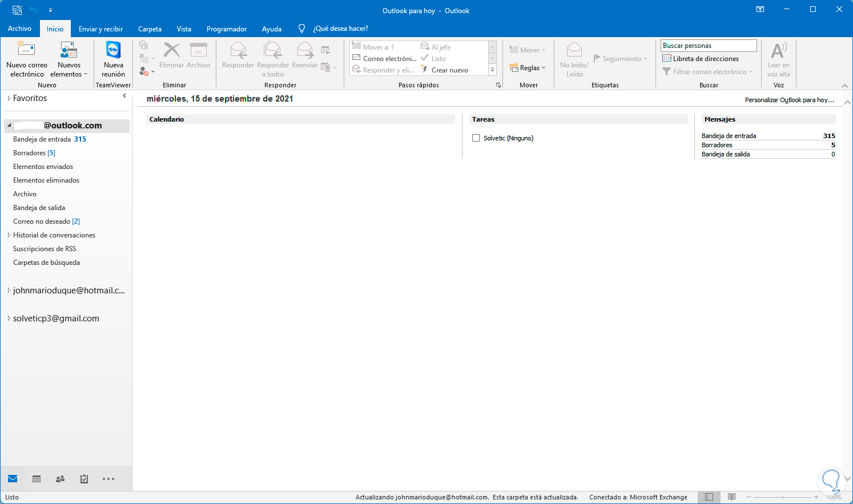853x504 pixels.
Task: Open the Libreta de direcciones
Action: click(701, 59)
